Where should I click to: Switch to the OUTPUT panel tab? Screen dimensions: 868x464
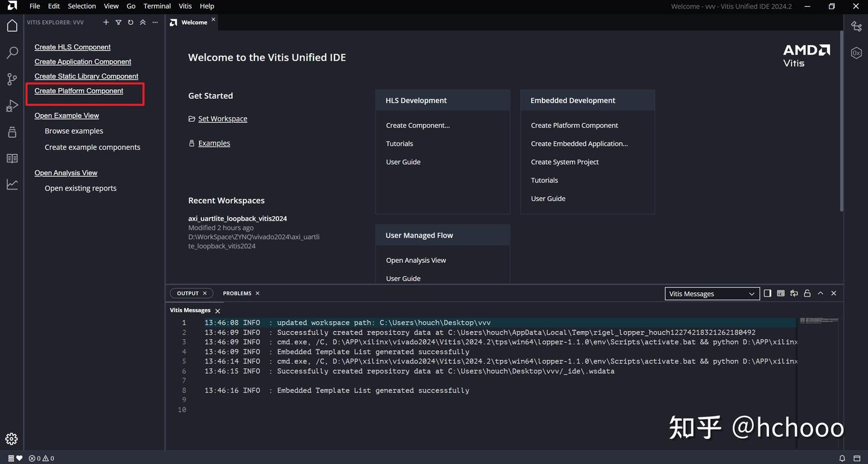[x=192, y=293]
